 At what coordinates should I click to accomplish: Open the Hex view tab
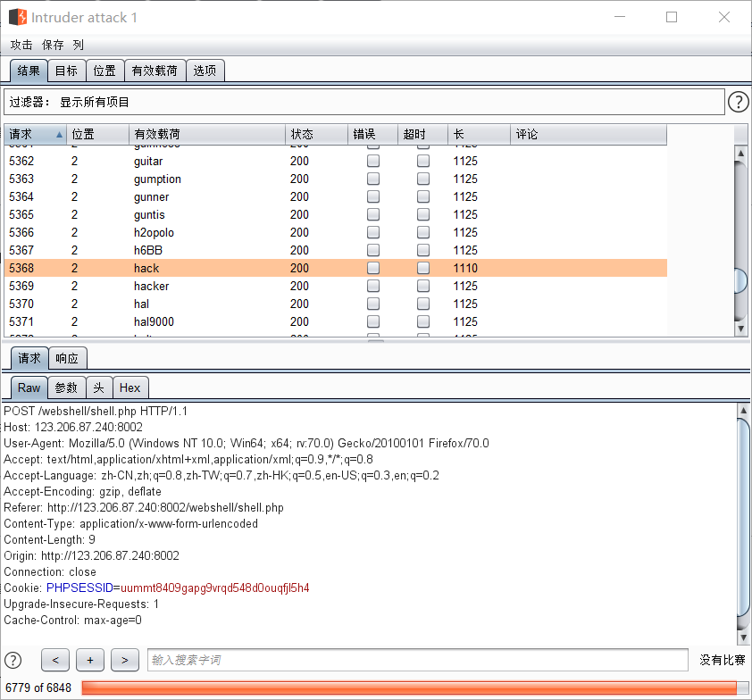[130, 387]
